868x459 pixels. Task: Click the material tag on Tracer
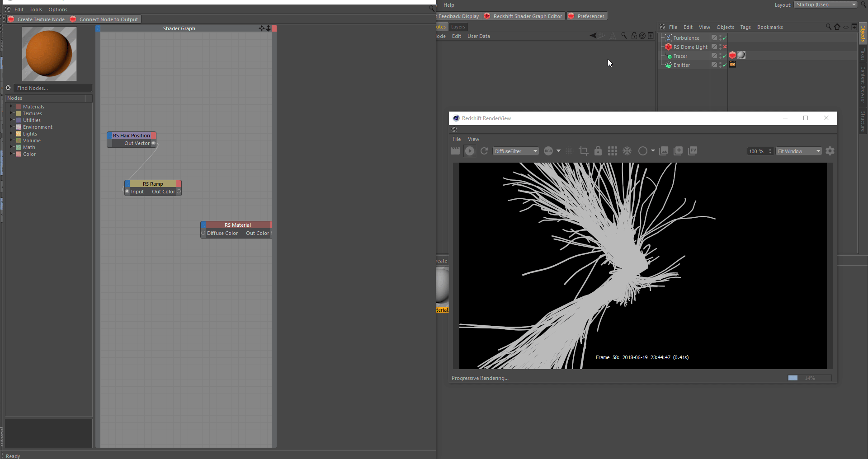tap(741, 55)
